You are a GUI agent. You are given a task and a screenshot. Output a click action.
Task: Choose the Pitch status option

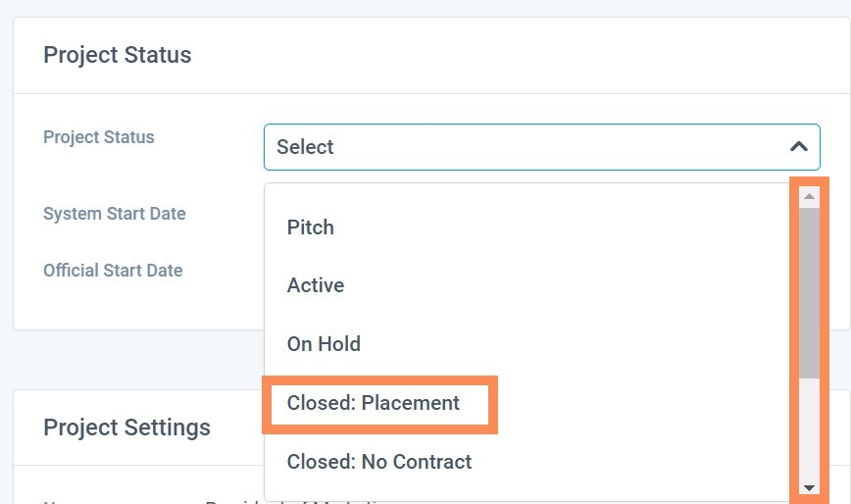311,227
